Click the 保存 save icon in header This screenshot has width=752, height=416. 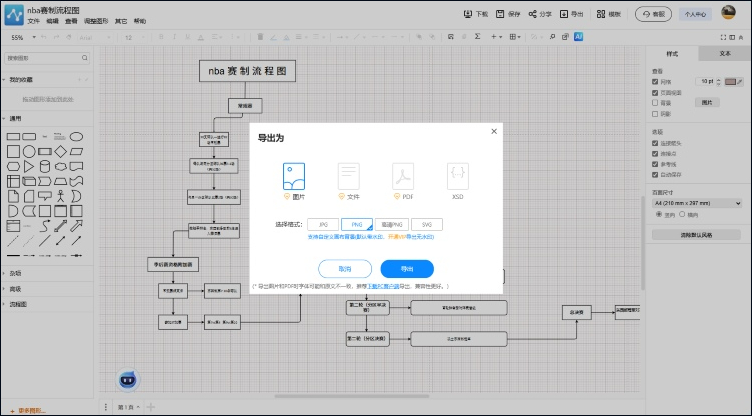pyautogui.click(x=500, y=15)
